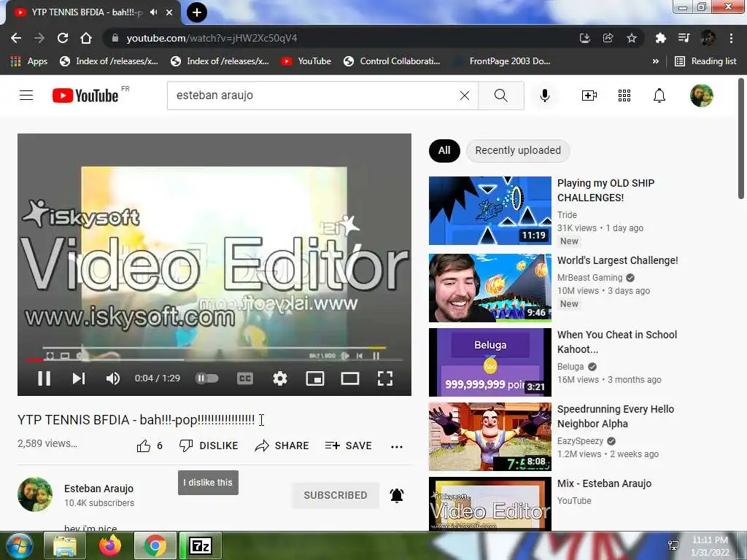
Task: Open the YouTube apps grid
Action: point(624,96)
